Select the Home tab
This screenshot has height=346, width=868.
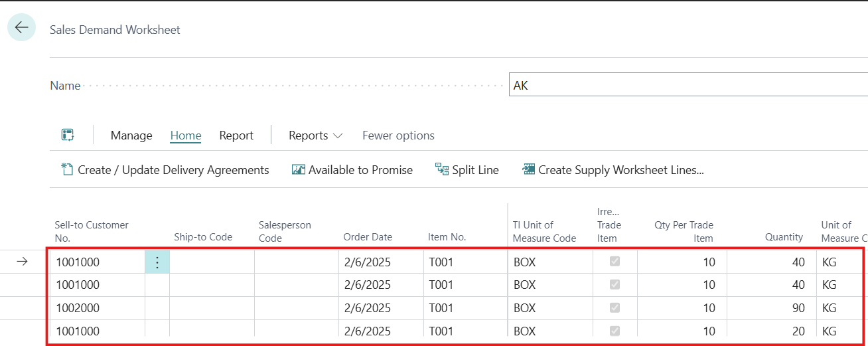[186, 135]
